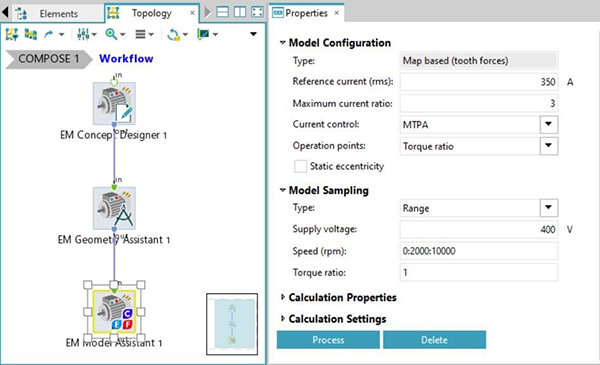Screen dimensions: 600x365
Task: Click the line style list icon
Action: click(x=140, y=34)
